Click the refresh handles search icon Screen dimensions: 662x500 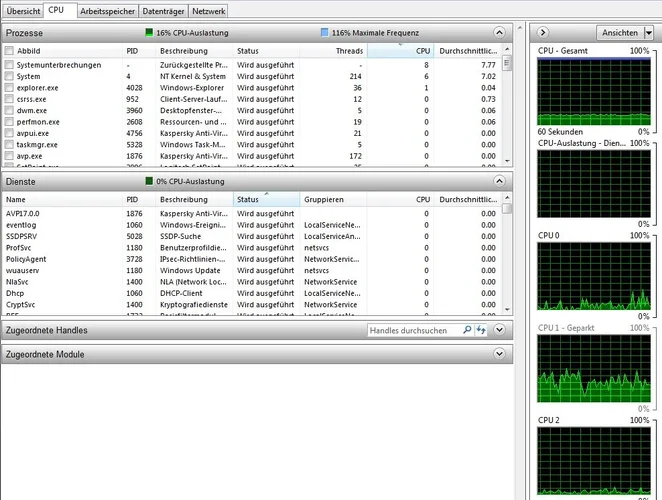[x=481, y=330]
